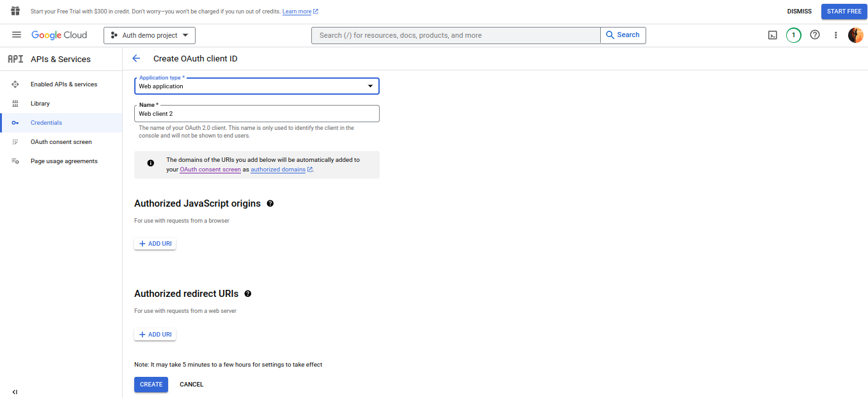
Task: Click the Google Cloud logo
Action: (59, 35)
